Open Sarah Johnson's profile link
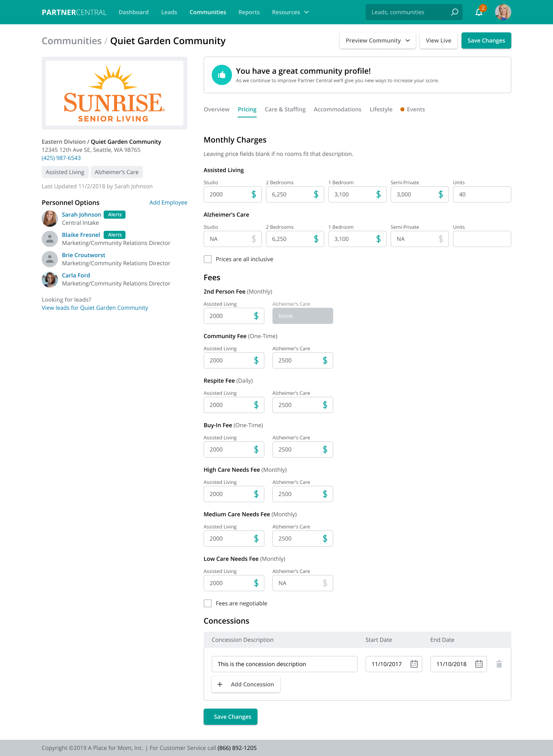553x756 pixels. click(x=81, y=215)
